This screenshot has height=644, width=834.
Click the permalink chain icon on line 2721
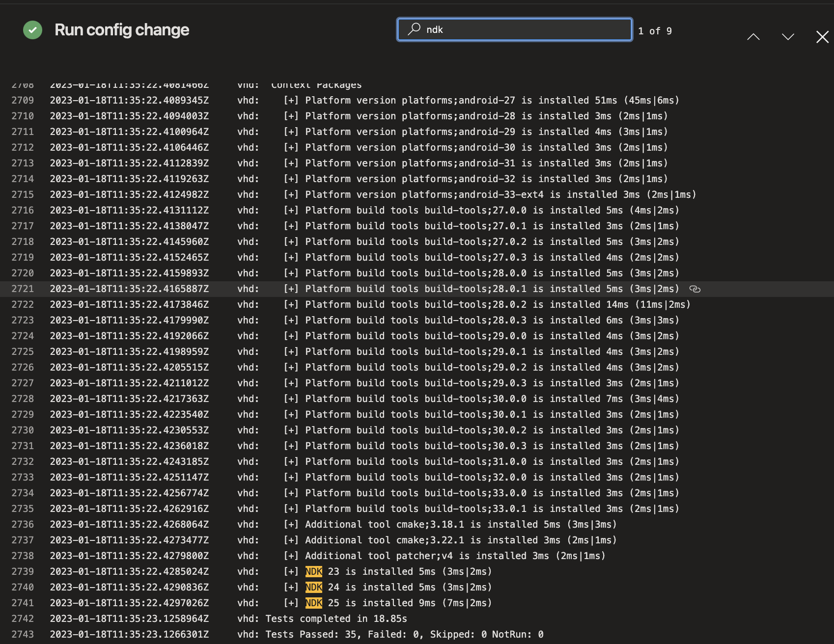[695, 289]
